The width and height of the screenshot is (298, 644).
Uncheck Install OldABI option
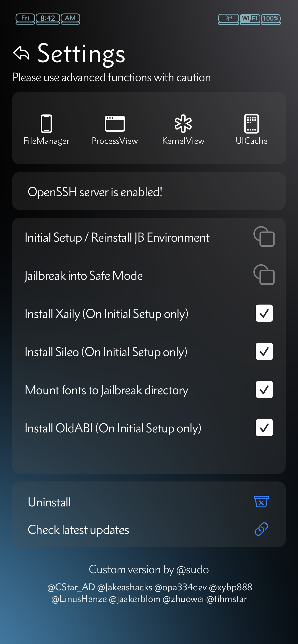pos(264,428)
